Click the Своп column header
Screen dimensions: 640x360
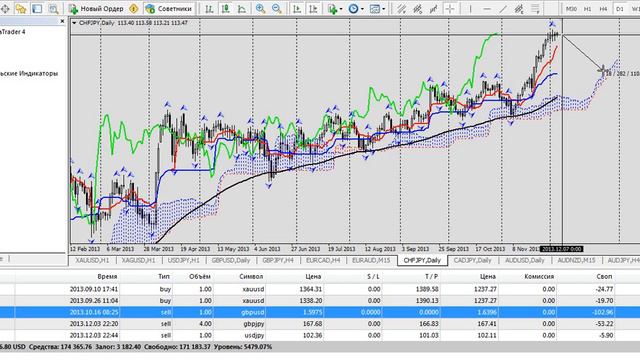[x=604, y=277]
